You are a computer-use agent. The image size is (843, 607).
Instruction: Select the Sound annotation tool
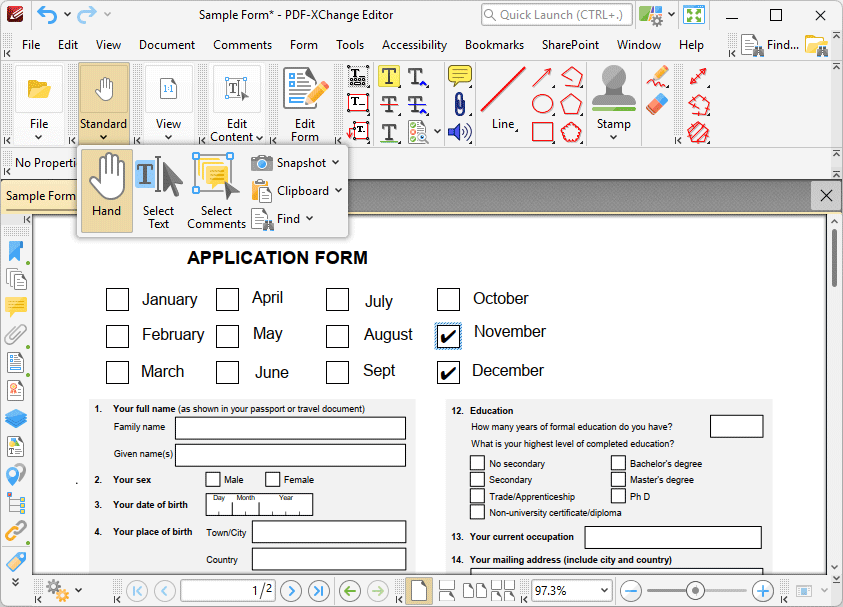pos(460,132)
